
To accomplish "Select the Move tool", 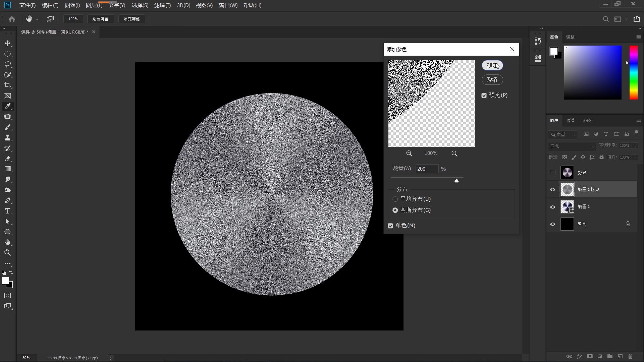I will [8, 44].
